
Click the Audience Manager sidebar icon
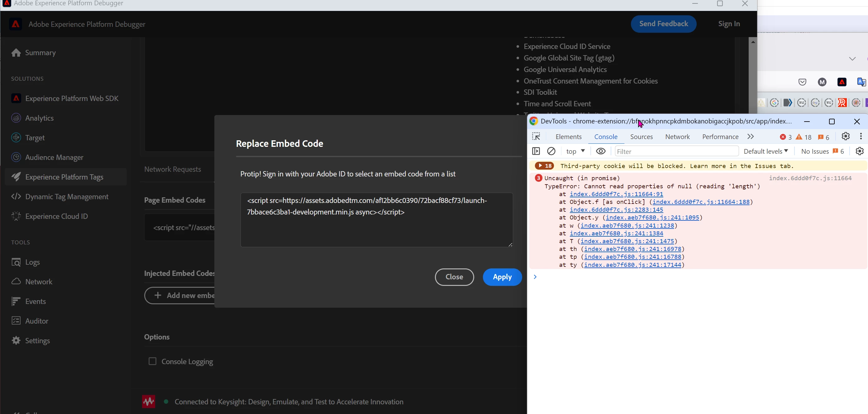tap(16, 157)
